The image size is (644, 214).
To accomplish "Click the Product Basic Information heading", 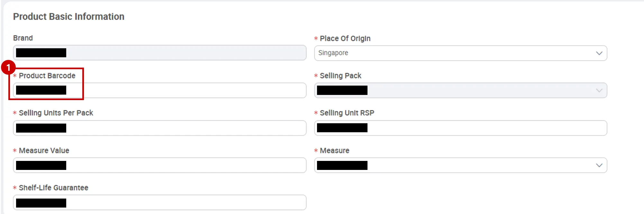I will tap(68, 17).
